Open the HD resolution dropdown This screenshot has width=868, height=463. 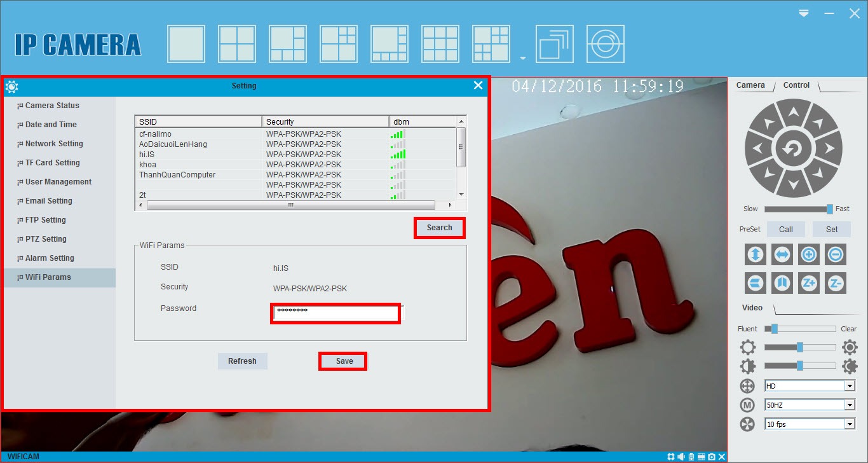pos(850,385)
